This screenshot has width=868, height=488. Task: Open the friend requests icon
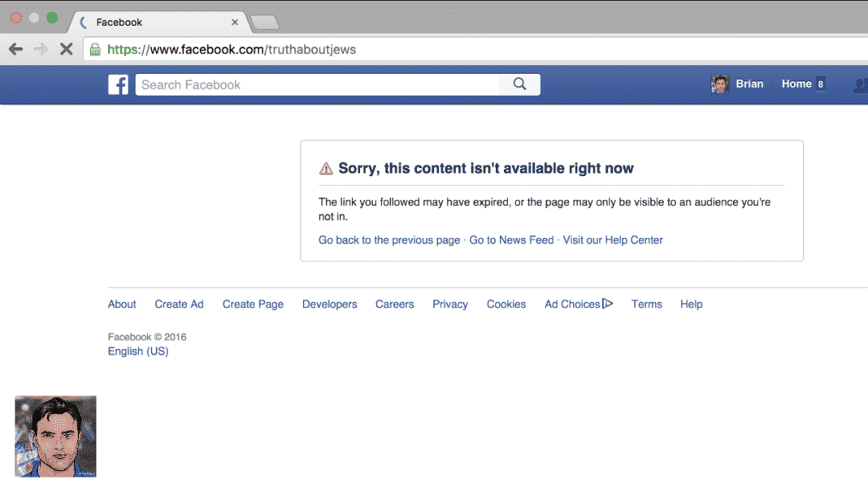pyautogui.click(x=861, y=84)
